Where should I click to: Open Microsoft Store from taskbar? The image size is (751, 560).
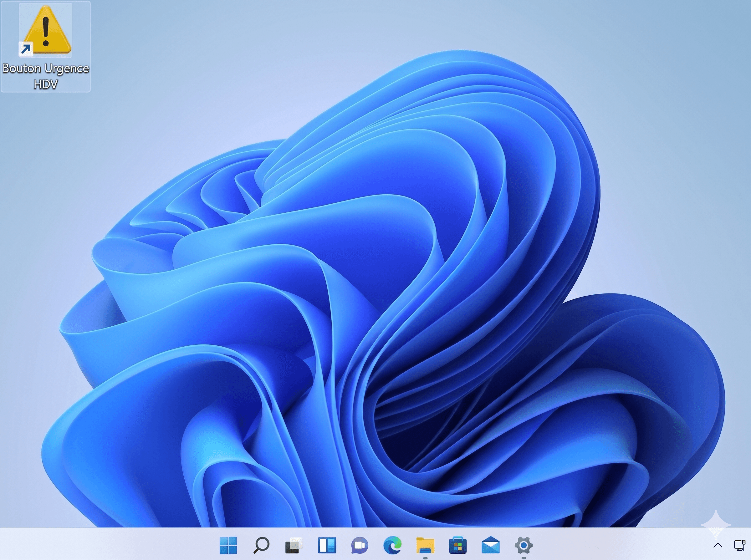tap(458, 545)
